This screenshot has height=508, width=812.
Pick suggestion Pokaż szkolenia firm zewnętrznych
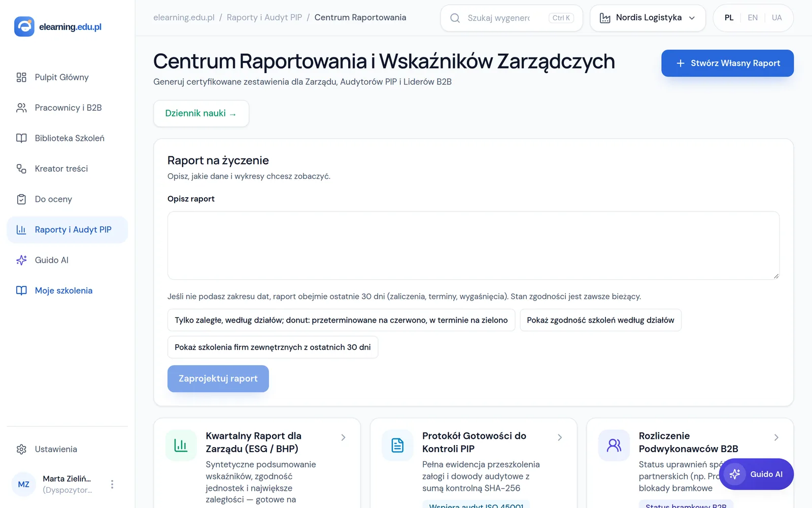273,347
